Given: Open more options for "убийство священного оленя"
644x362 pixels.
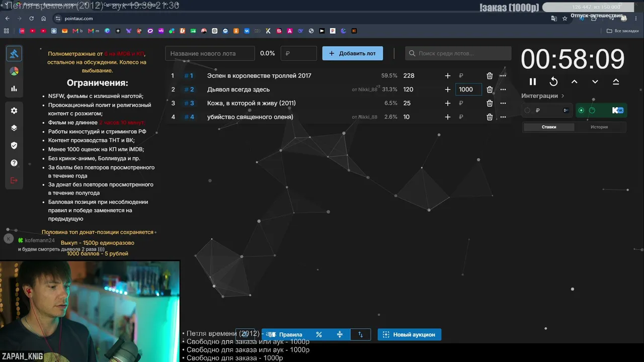Looking at the screenshot, I should [503, 117].
